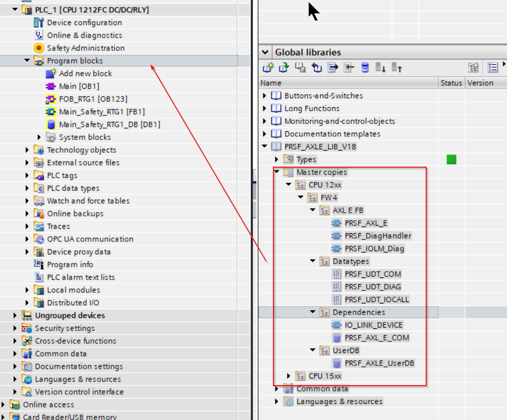Expand PLC tags folder
Screen dimensions: 507x420
[x=27, y=175]
